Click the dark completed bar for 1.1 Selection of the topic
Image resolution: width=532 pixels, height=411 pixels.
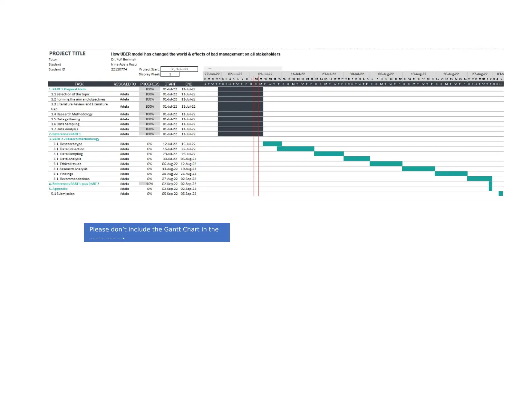(240, 94)
